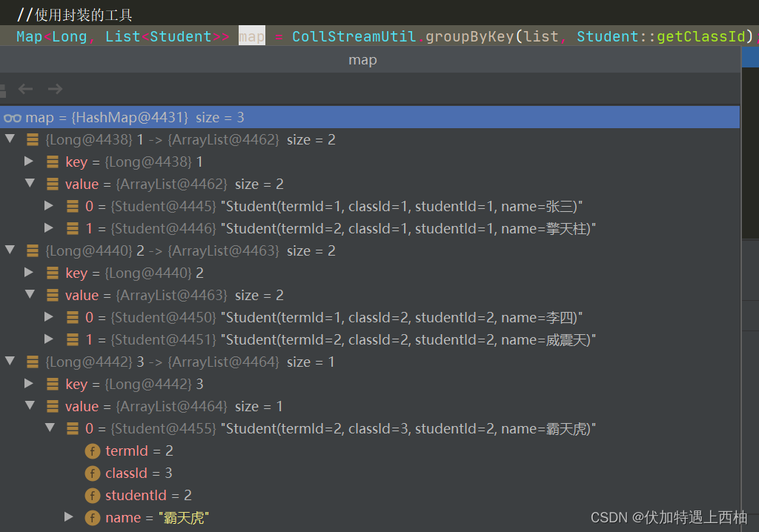759x532 pixels.
Task: Click the element icon of Student@4455 row
Action: (x=73, y=428)
